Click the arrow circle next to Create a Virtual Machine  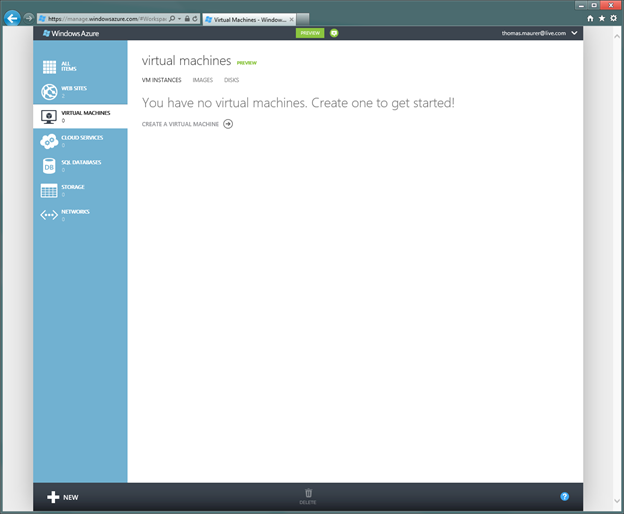pyautogui.click(x=228, y=124)
